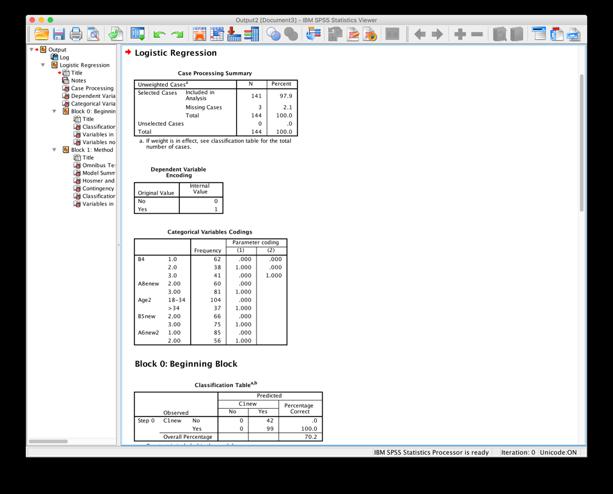This screenshot has height=494, width=613.
Task: Select Model Summary item in the outline
Action: coord(99,173)
